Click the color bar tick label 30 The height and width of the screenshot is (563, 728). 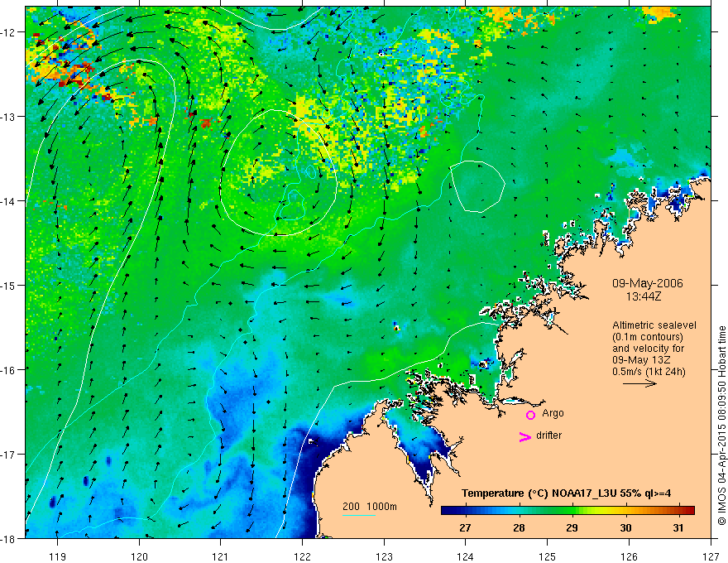[625, 527]
